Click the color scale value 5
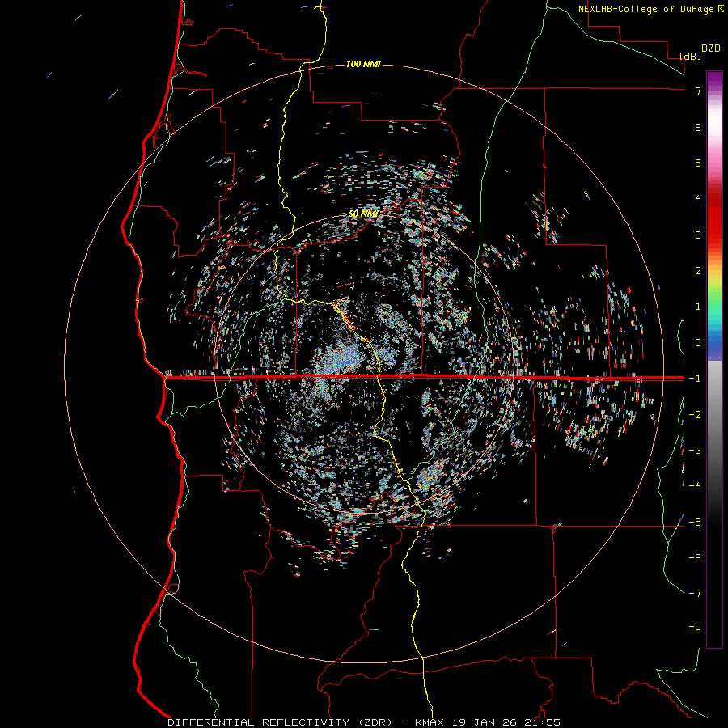The width and height of the screenshot is (728, 728). click(698, 163)
